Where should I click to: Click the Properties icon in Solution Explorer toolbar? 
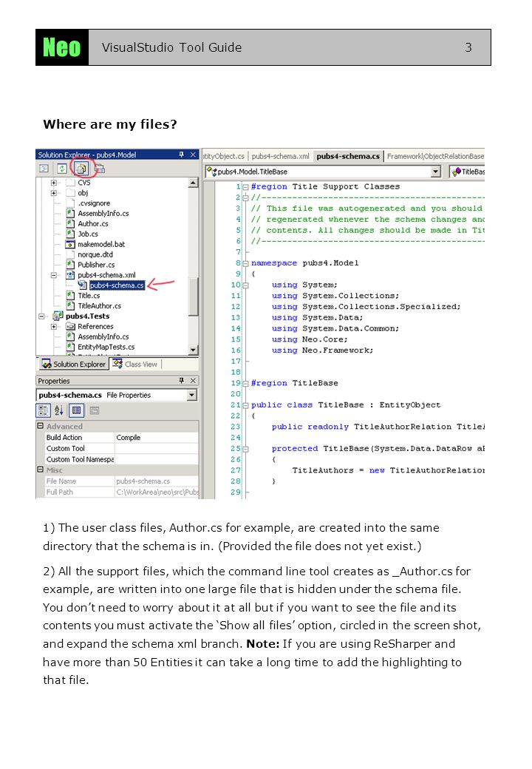tap(100, 169)
